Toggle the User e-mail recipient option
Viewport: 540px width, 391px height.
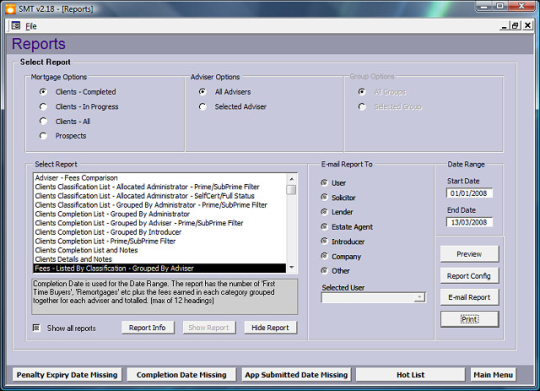click(x=324, y=183)
